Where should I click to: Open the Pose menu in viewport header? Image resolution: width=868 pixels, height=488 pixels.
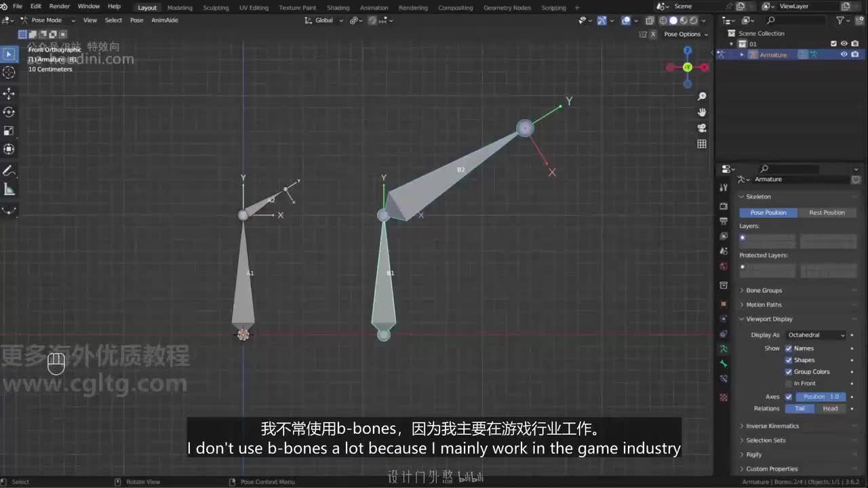[136, 20]
